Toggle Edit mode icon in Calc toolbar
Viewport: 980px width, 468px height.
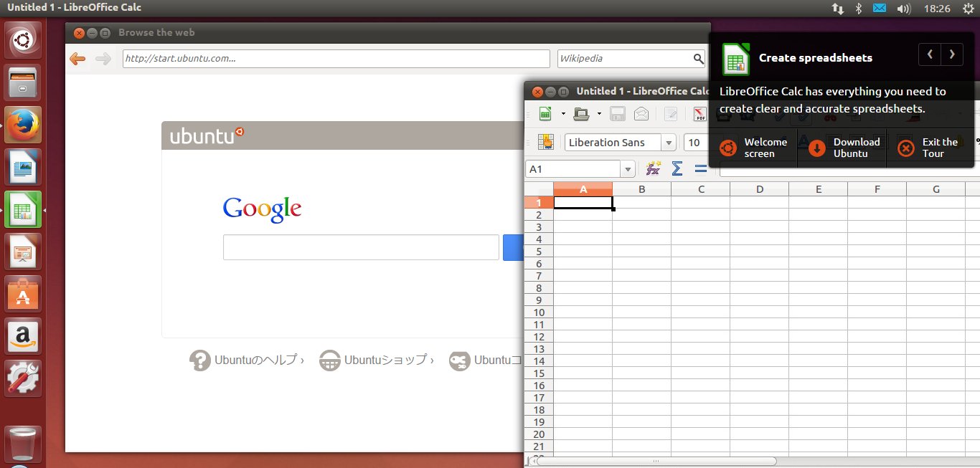(x=672, y=113)
